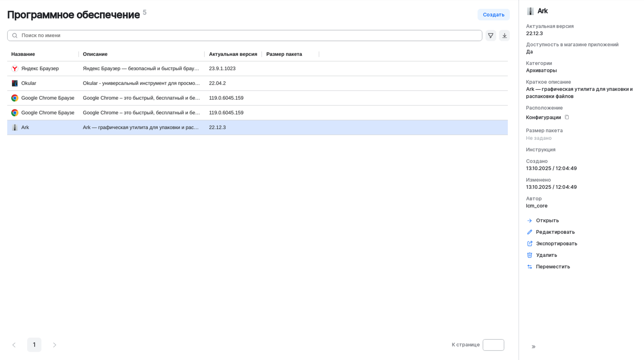
Task: Open the Экспортировать action
Action: [x=556, y=243]
